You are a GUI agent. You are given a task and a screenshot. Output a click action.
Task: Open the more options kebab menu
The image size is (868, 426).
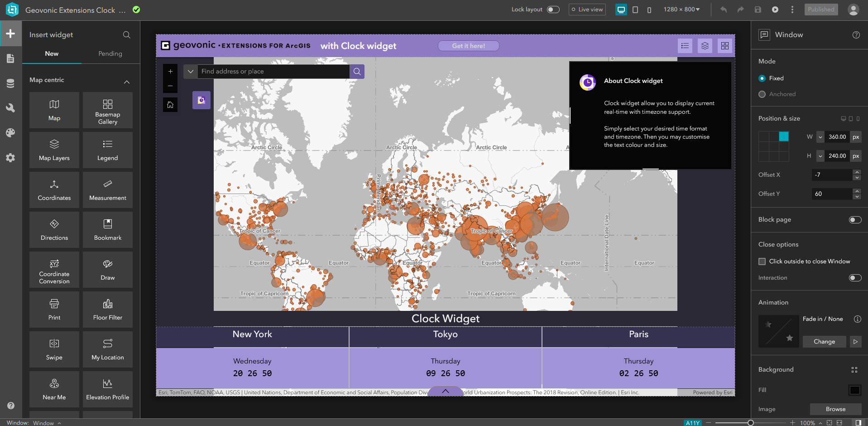coord(792,10)
